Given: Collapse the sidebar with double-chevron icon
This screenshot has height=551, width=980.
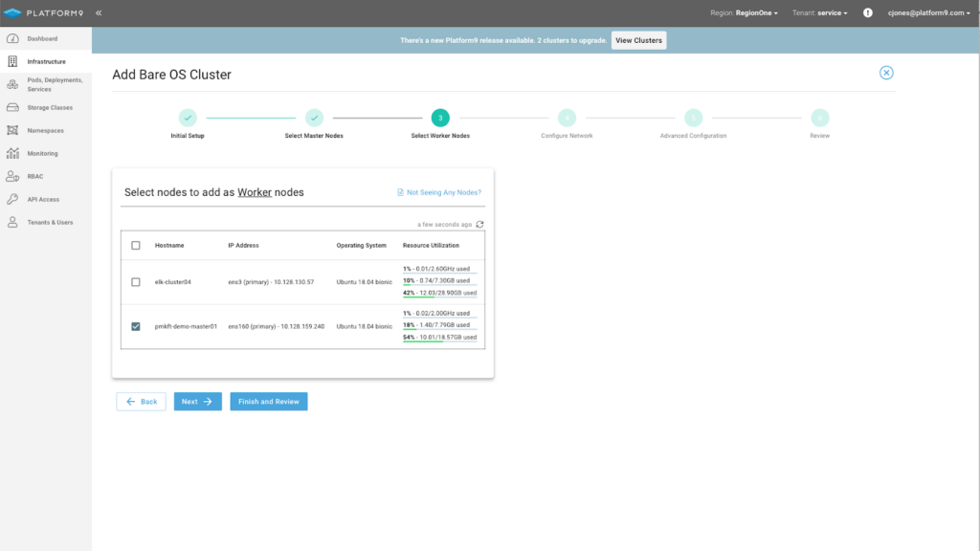Looking at the screenshot, I should point(99,13).
